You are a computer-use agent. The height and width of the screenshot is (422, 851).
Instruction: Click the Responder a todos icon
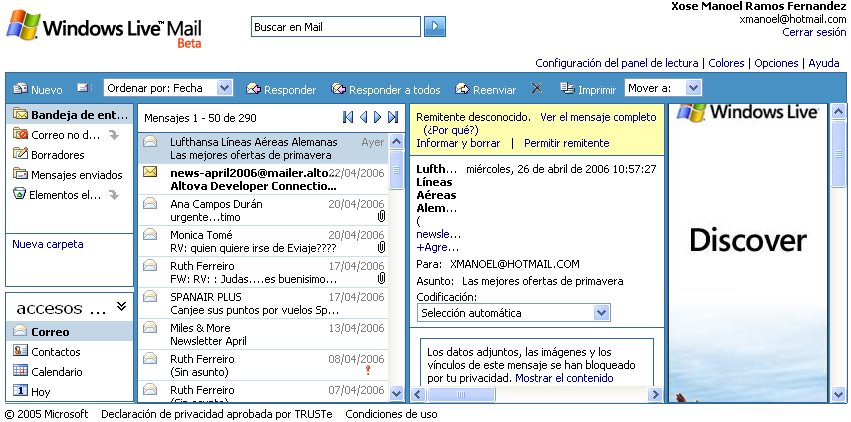pyautogui.click(x=339, y=88)
